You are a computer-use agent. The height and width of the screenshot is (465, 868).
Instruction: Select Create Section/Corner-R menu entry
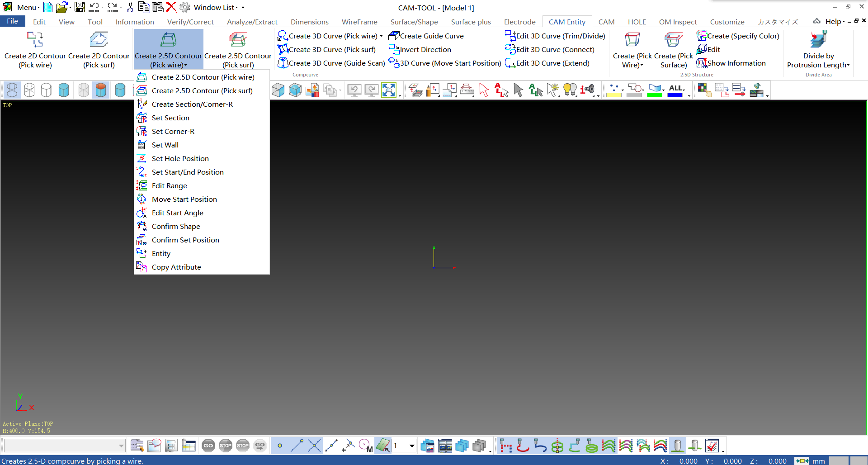tap(202, 104)
